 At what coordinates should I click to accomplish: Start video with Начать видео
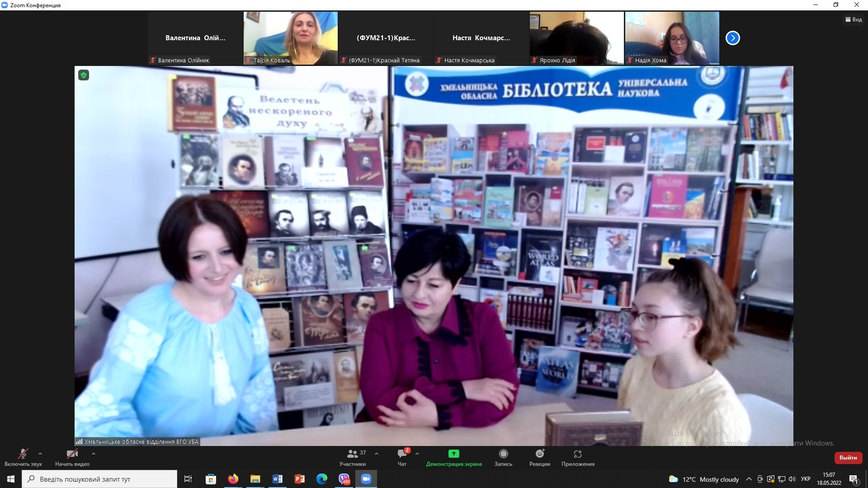72,454
